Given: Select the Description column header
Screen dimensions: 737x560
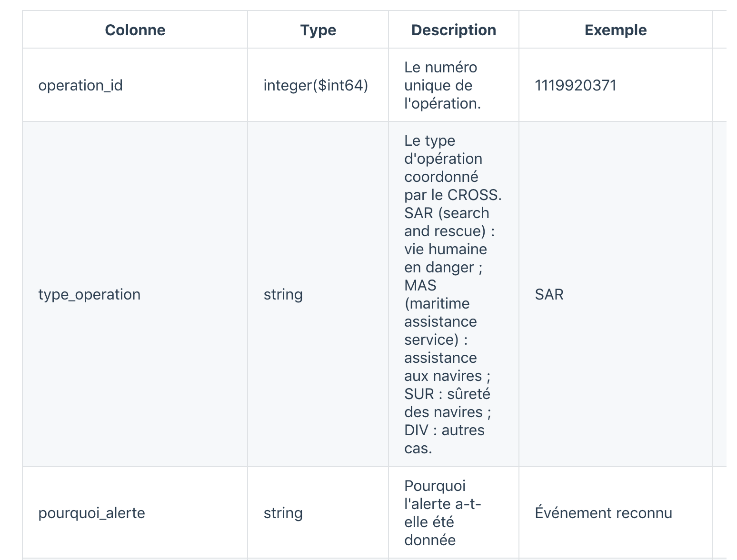Looking at the screenshot, I should tap(453, 30).
